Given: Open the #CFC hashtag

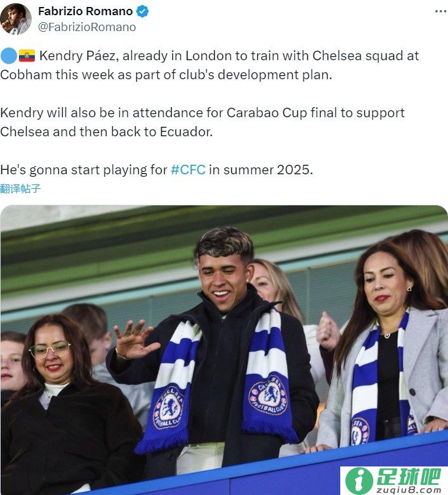Looking at the screenshot, I should tap(188, 170).
